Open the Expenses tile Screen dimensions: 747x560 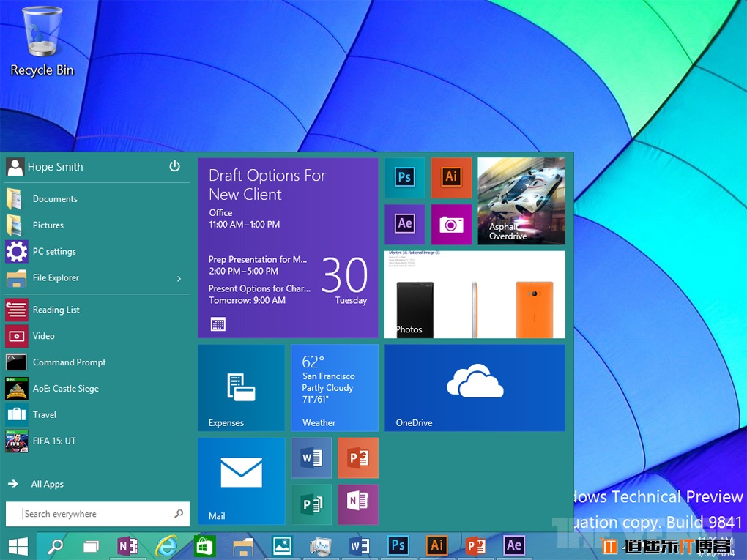242,388
